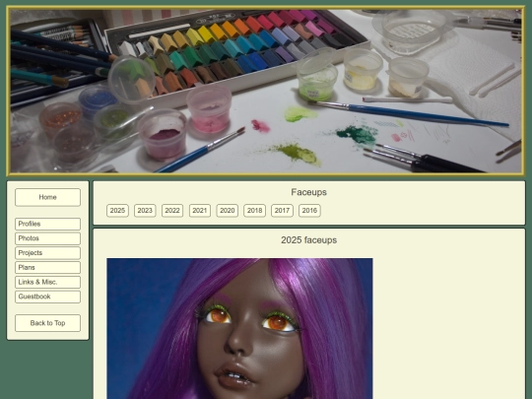This screenshot has width=532, height=399.
Task: Open the purple-haired doll faceup photo
Action: coord(239,328)
